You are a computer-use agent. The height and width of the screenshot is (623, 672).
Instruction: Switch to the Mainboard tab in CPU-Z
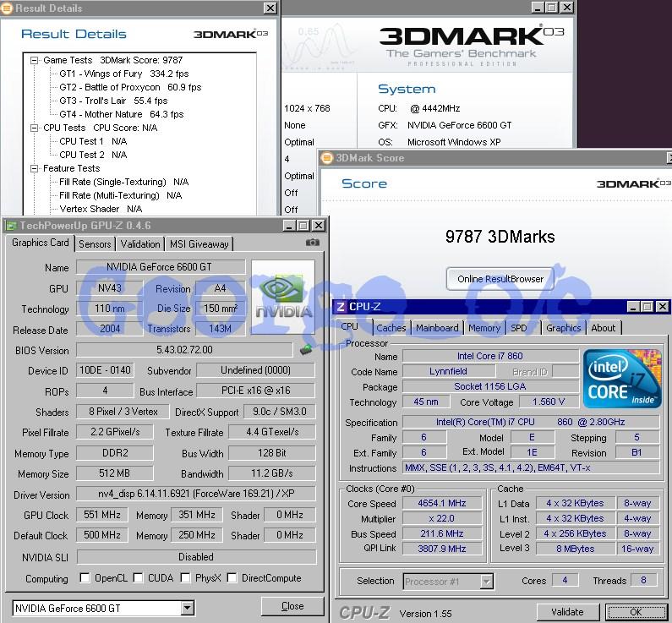click(437, 328)
